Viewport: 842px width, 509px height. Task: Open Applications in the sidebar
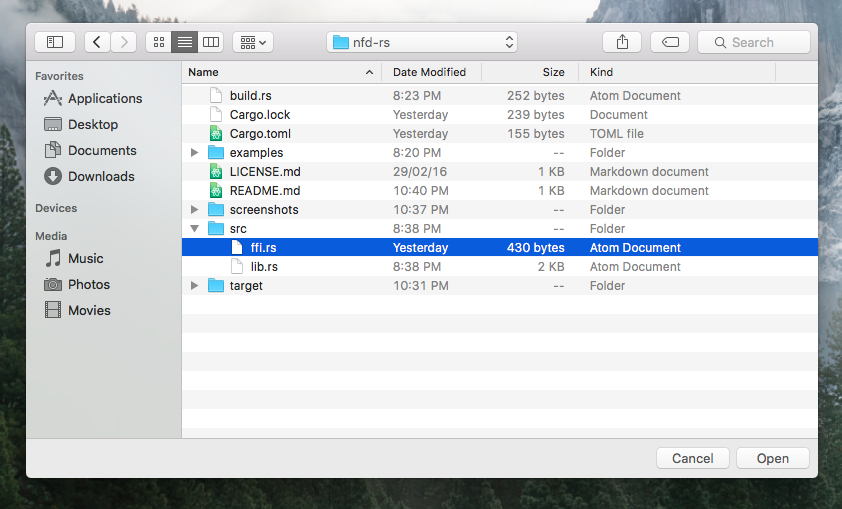click(x=104, y=98)
